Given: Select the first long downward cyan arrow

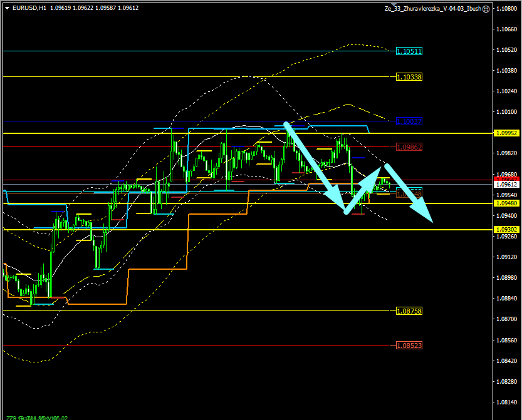Looking at the screenshot, I should click(315, 167).
